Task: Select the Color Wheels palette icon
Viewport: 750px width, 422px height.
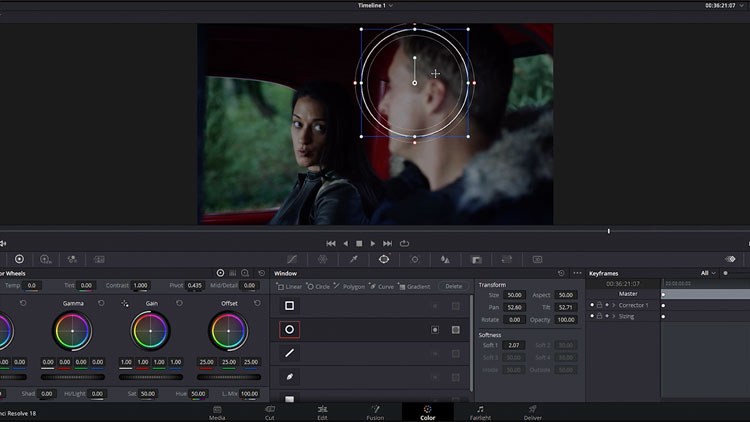Action: click(19, 259)
